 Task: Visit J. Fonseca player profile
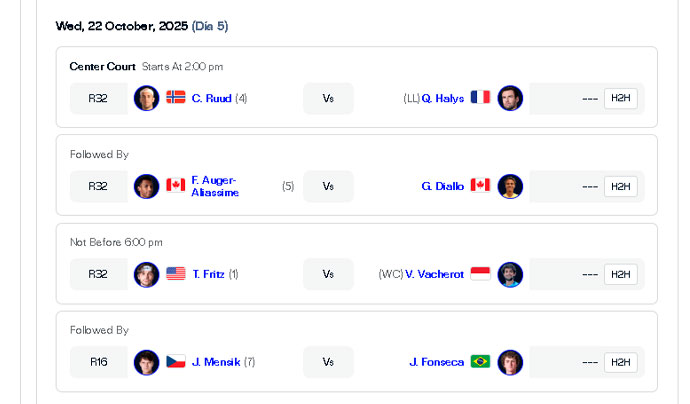437,362
